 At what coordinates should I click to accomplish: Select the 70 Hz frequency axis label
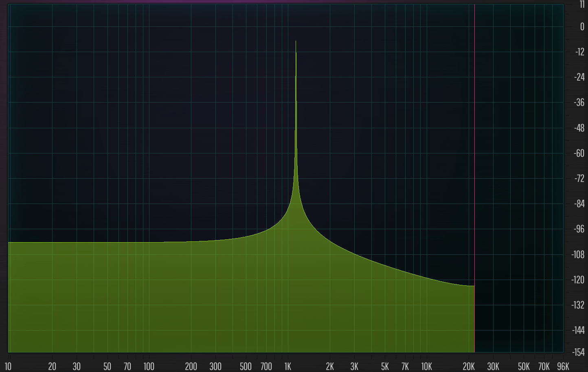click(x=127, y=366)
